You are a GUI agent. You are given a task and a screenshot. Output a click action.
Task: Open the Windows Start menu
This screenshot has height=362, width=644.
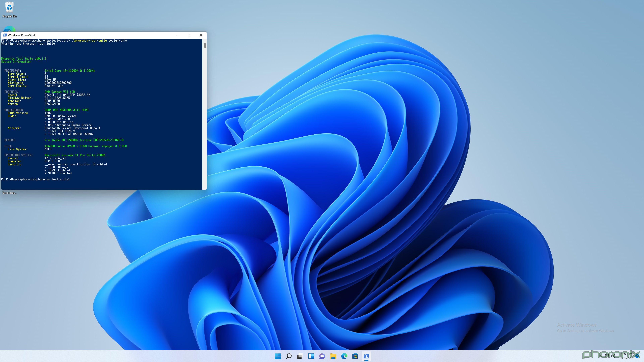click(x=278, y=356)
